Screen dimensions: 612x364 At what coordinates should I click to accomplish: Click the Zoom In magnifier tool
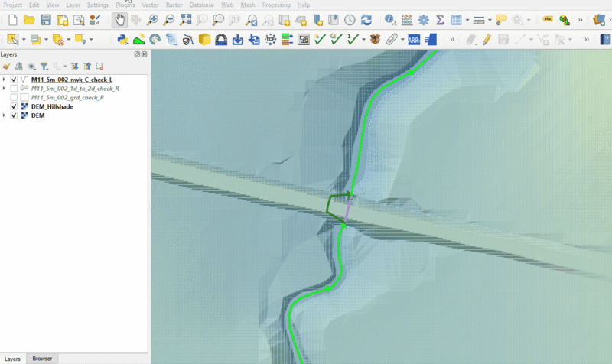pos(153,20)
